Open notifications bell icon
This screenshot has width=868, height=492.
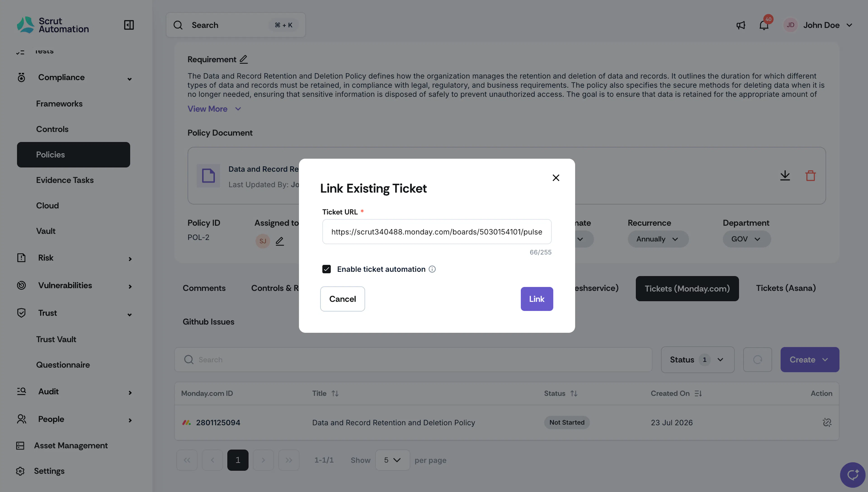tap(764, 25)
